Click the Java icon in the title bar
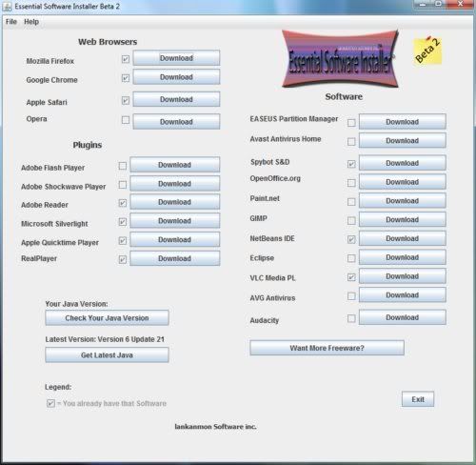Viewport: 476px width, 465px height. (8, 7)
